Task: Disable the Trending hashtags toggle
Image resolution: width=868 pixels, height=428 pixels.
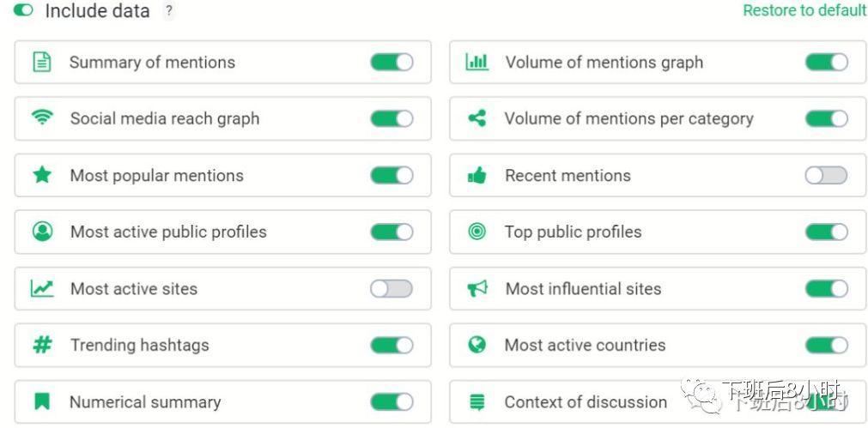Action: 392,345
